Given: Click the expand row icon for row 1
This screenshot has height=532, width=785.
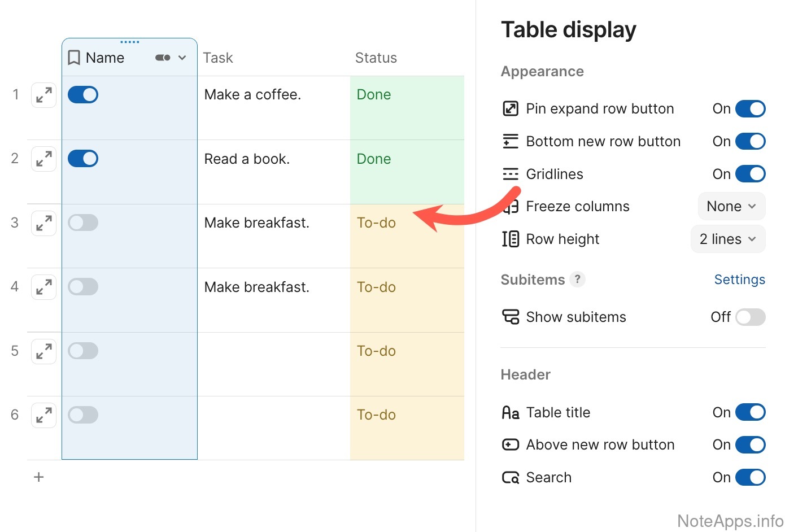Looking at the screenshot, I should [43, 95].
